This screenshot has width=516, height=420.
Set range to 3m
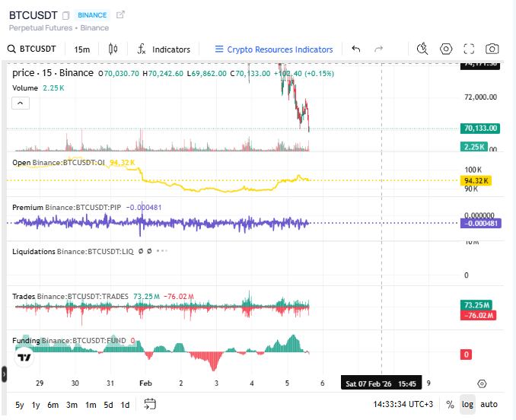[72, 405]
